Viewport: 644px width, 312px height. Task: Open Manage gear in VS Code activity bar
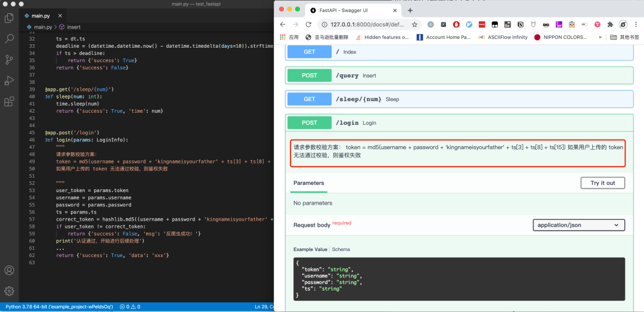(9, 291)
